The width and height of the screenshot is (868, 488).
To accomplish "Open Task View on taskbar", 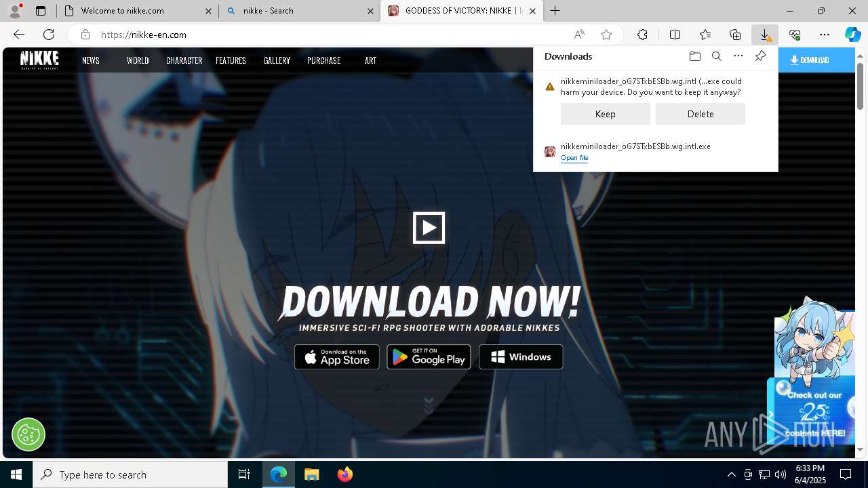I will point(244,474).
